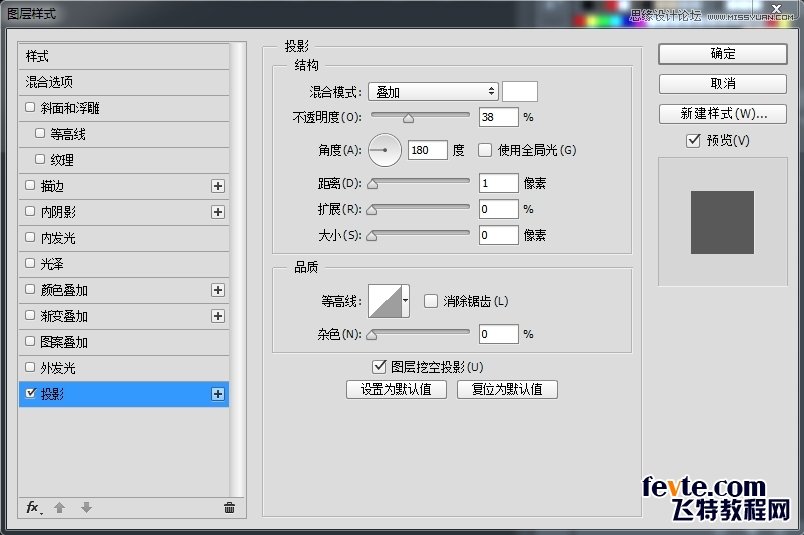Select the 外发光 row label
The image size is (804, 535).
(58, 368)
